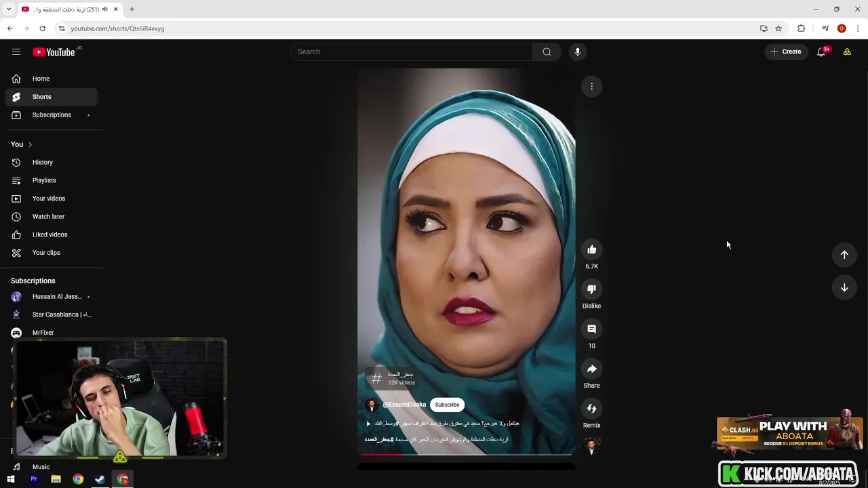Click the Subscribe button
868x488 pixels.
pos(447,405)
